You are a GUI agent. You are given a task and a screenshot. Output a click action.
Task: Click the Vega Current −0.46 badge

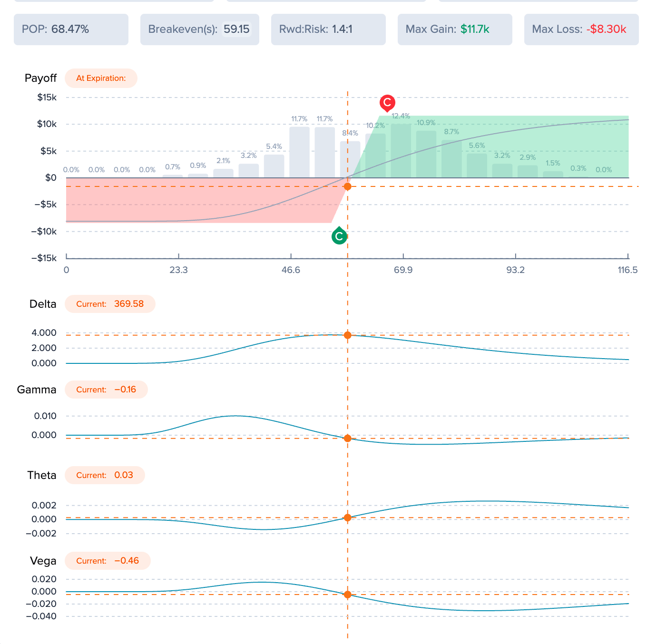pyautogui.click(x=108, y=561)
